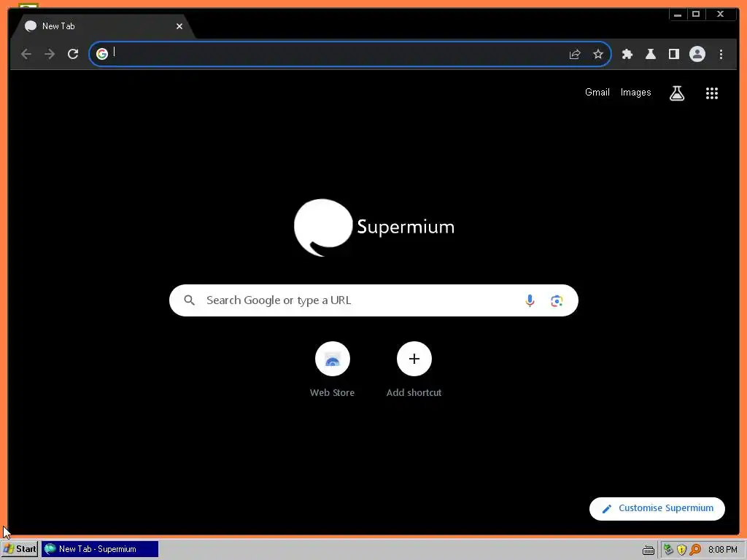
Task: Click the orange magnifier tray icon
Action: (x=695, y=550)
